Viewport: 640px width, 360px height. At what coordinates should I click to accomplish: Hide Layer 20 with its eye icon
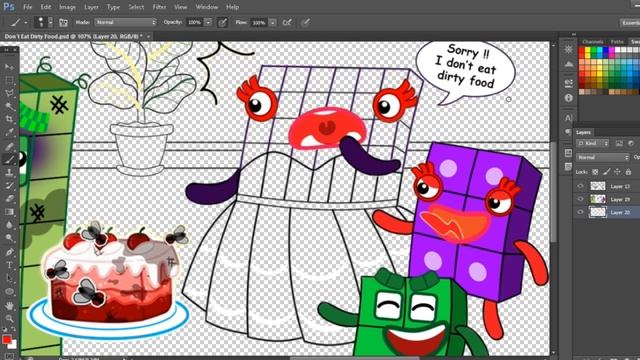pos(580,212)
